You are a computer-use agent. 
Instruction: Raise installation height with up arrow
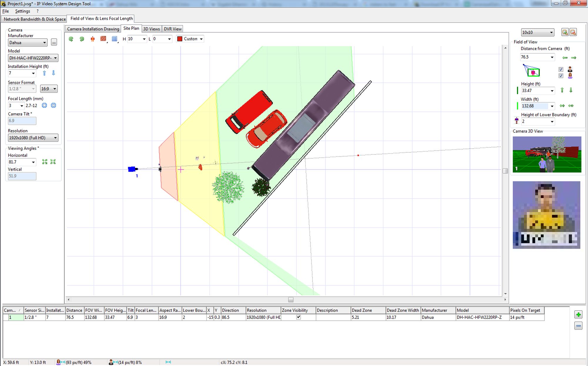(x=44, y=73)
